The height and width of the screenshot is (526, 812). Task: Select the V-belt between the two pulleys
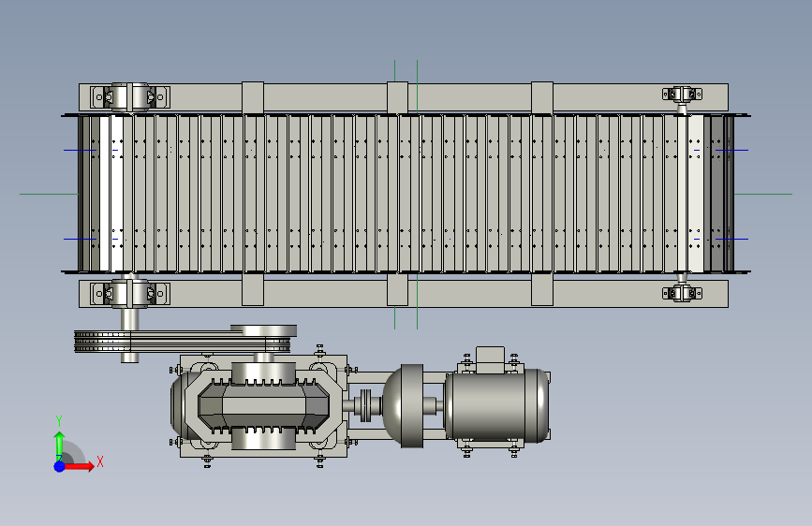point(182,342)
